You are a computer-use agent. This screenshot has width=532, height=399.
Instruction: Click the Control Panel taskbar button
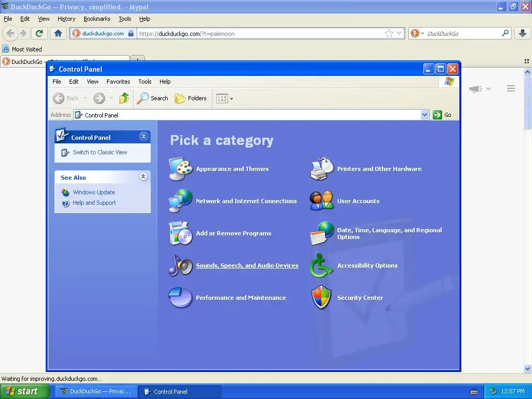coord(180,391)
